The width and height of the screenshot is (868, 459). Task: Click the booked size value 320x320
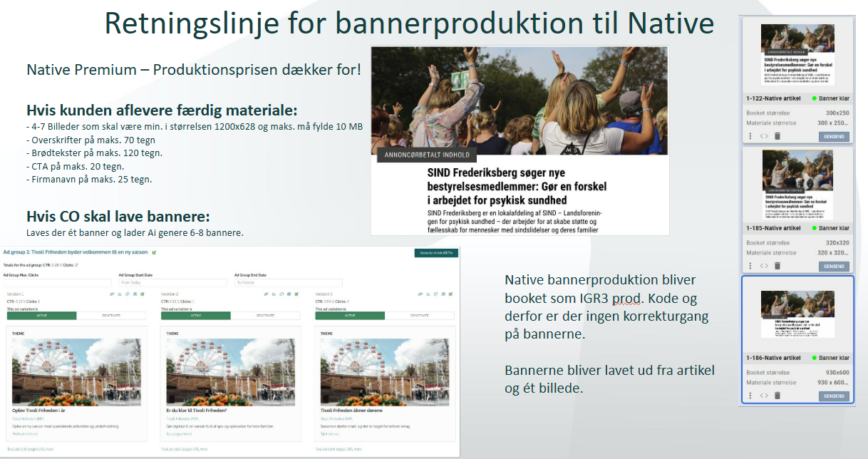click(x=837, y=242)
